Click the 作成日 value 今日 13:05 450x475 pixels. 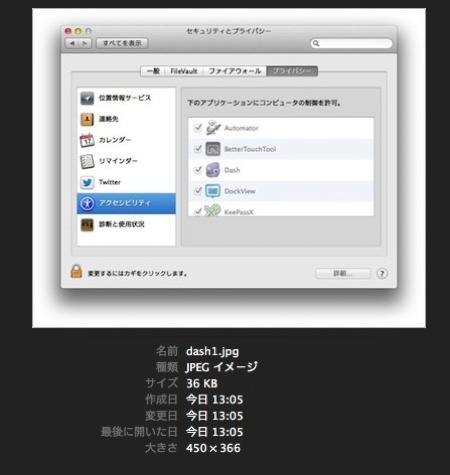click(214, 400)
